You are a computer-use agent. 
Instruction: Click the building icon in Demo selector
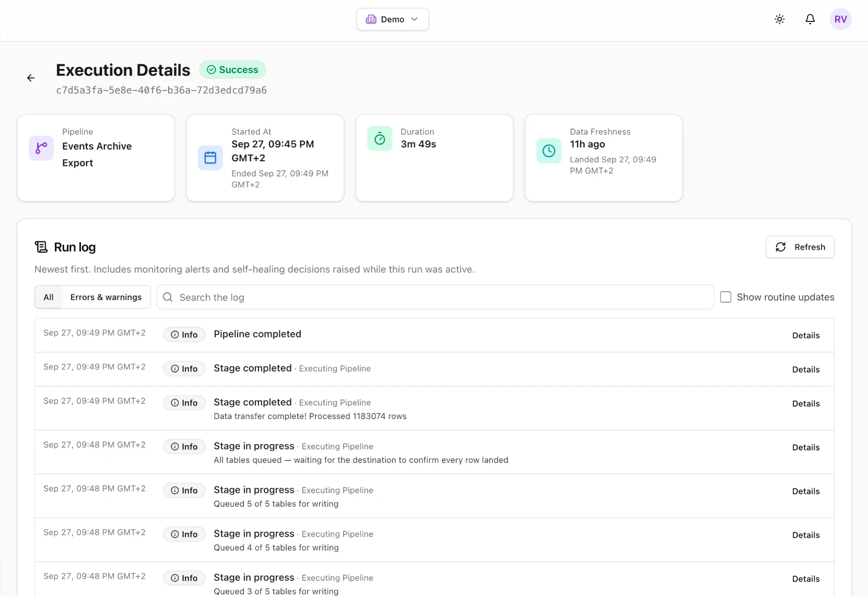coord(371,19)
